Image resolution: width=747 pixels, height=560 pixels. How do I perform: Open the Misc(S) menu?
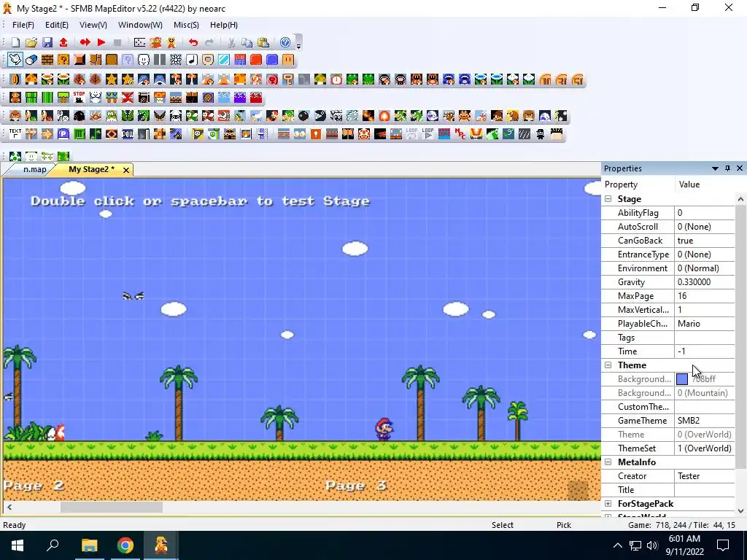coord(186,25)
